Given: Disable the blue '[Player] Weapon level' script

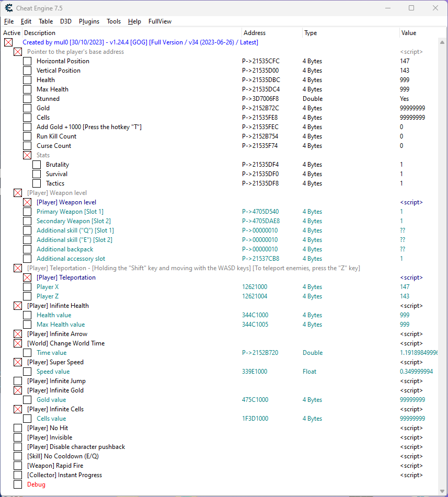Looking at the screenshot, I should (x=27, y=202).
